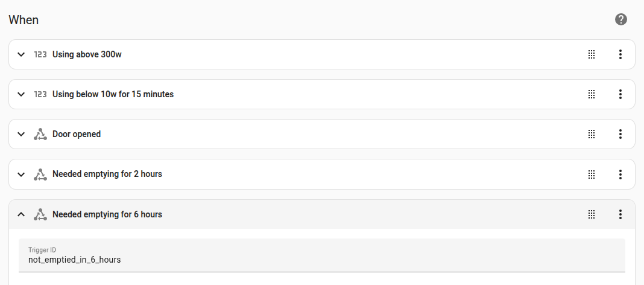
Task: Click drag handle for Needed emptying 6 hours
Action: tap(592, 214)
